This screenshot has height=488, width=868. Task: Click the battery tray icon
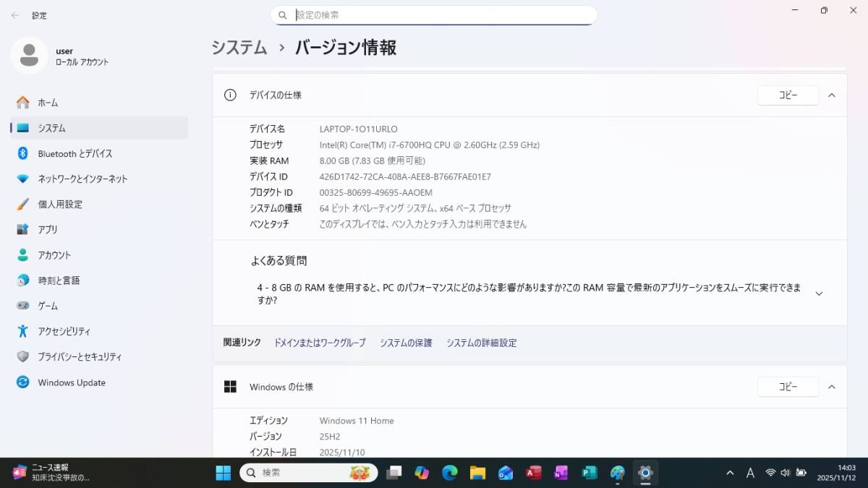click(x=801, y=473)
